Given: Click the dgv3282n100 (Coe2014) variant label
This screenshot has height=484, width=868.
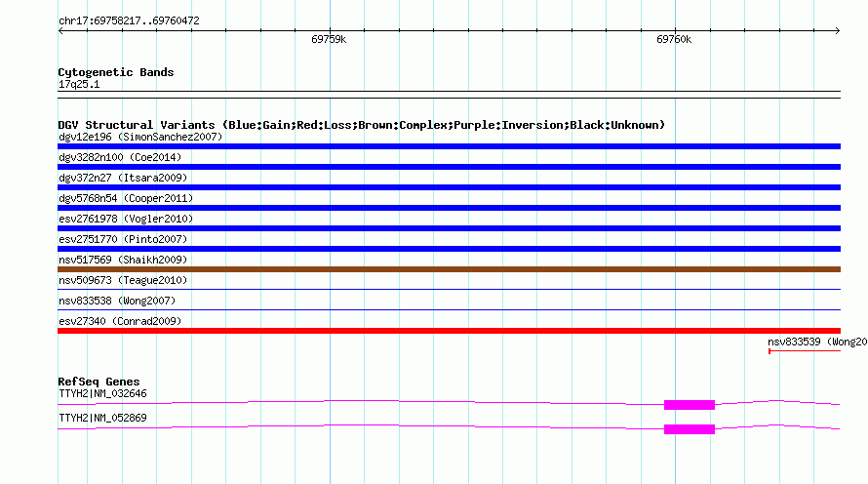Looking at the screenshot, I should [120, 157].
